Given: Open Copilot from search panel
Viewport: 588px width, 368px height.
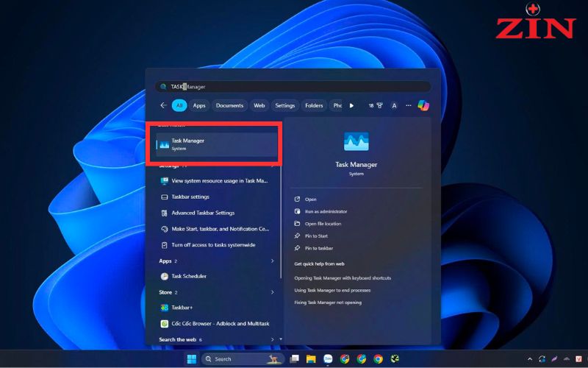Looking at the screenshot, I should [423, 105].
